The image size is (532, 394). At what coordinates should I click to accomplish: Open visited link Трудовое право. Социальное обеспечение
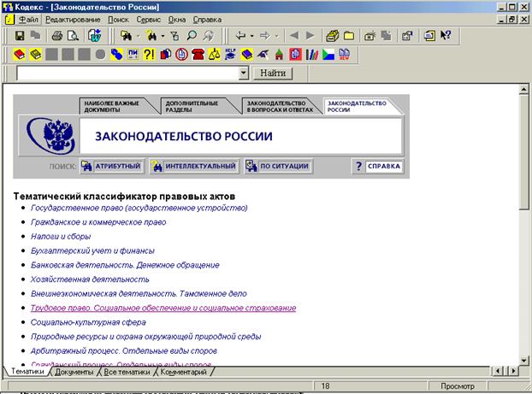click(163, 308)
